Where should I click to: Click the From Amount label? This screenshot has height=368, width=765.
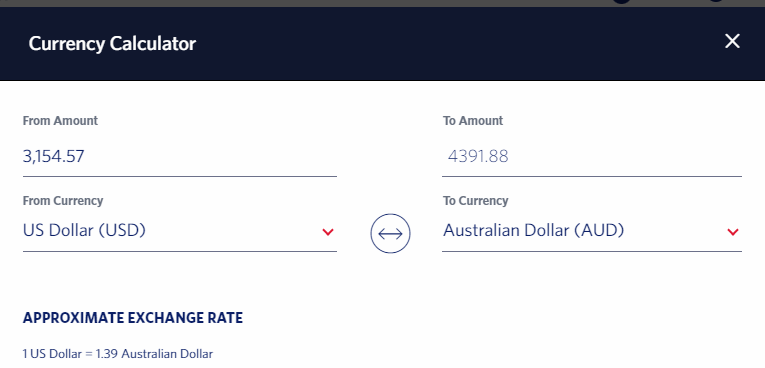click(x=60, y=121)
